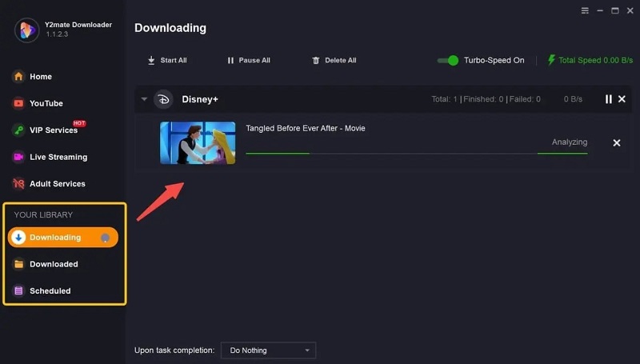Click the Total Speed lightning indicator
Screen dimensions: 640x364
pyautogui.click(x=551, y=60)
